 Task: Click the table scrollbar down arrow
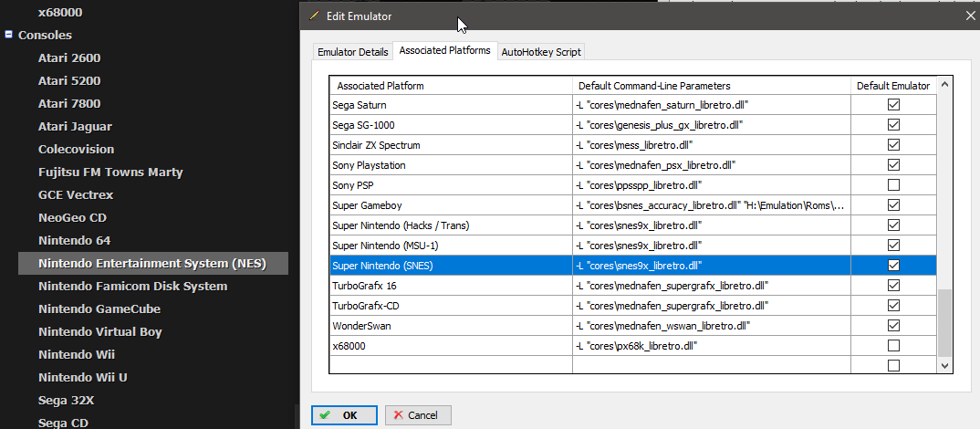(x=944, y=365)
